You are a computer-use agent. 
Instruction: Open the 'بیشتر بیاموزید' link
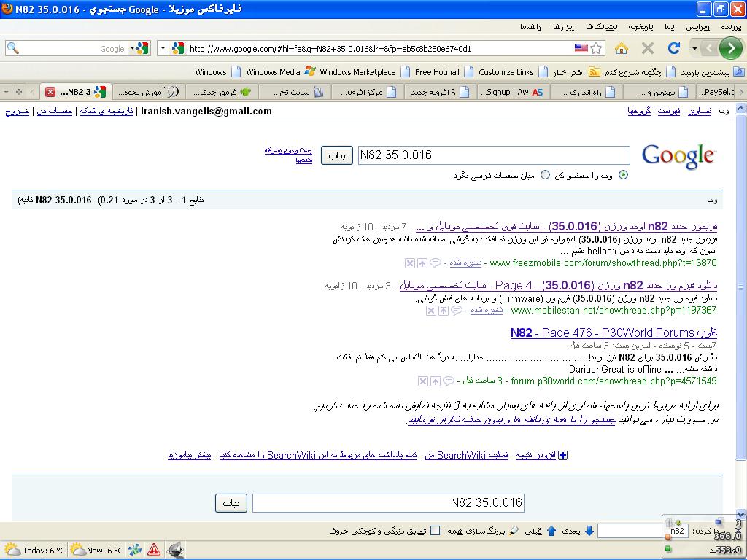coord(189,455)
